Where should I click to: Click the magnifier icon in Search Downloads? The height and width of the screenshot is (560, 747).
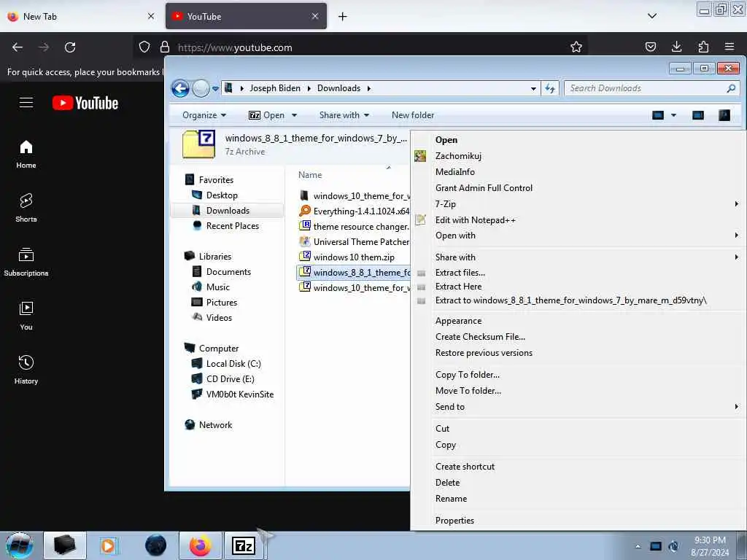point(731,88)
